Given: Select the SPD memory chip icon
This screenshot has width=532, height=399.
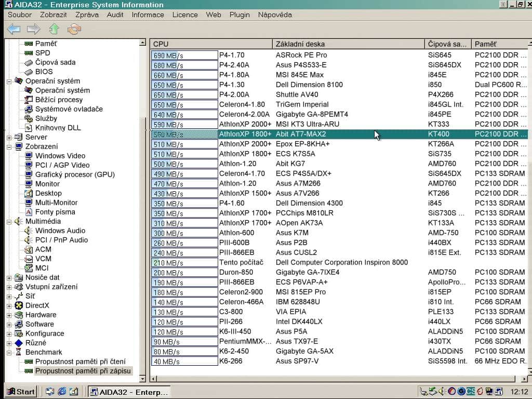Looking at the screenshot, I should [x=29, y=53].
